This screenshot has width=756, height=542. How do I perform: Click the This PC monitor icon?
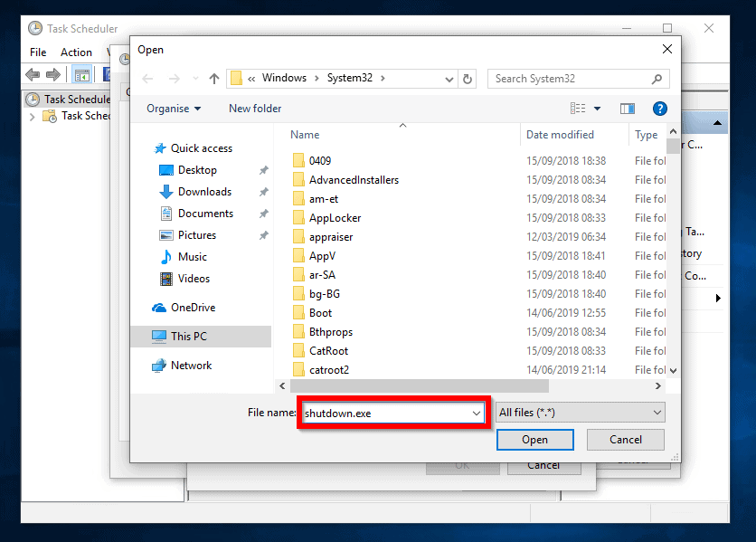point(159,337)
